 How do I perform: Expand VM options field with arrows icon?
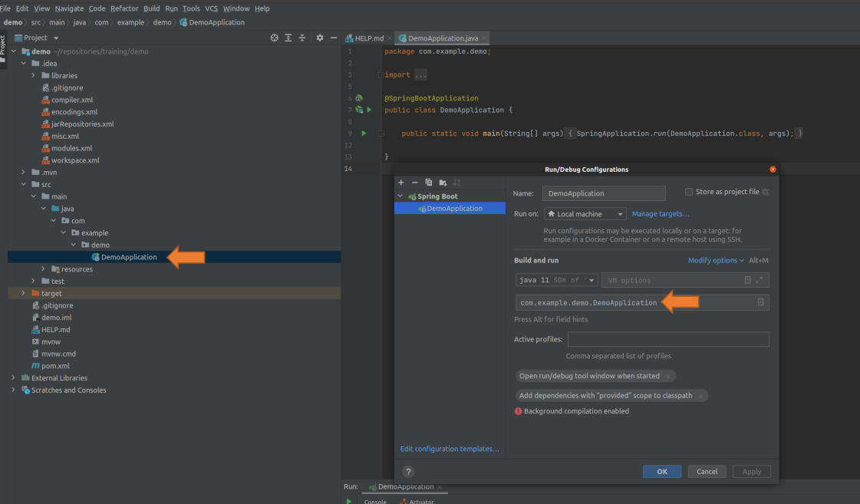(x=760, y=280)
